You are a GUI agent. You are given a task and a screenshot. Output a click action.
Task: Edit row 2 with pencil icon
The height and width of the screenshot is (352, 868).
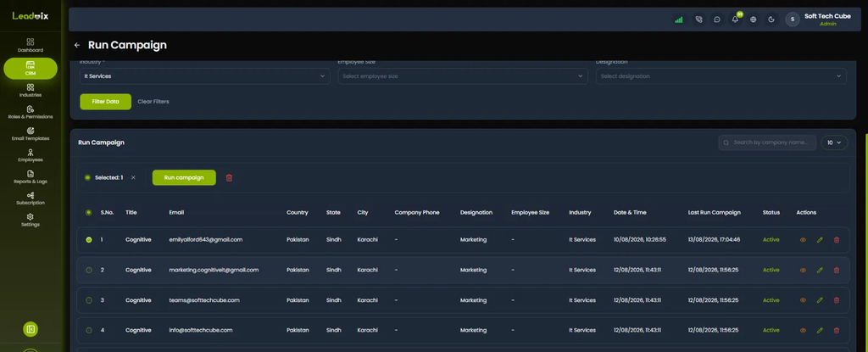820,270
